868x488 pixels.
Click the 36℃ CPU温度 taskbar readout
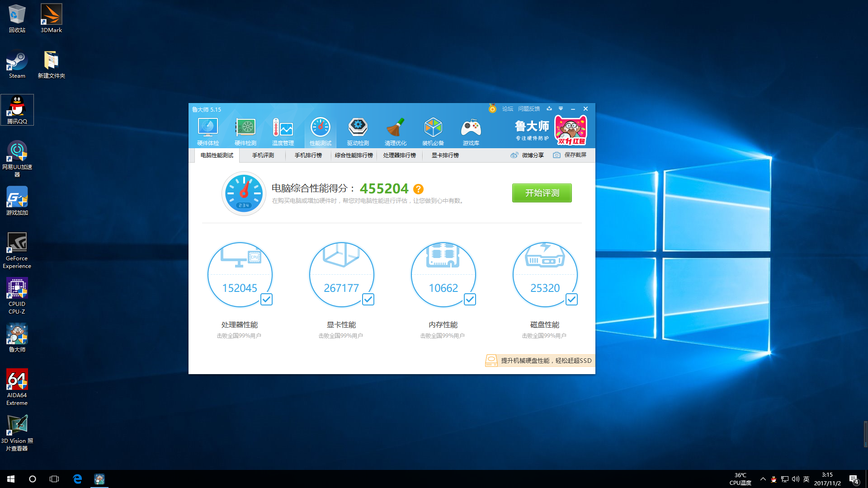pyautogui.click(x=741, y=479)
